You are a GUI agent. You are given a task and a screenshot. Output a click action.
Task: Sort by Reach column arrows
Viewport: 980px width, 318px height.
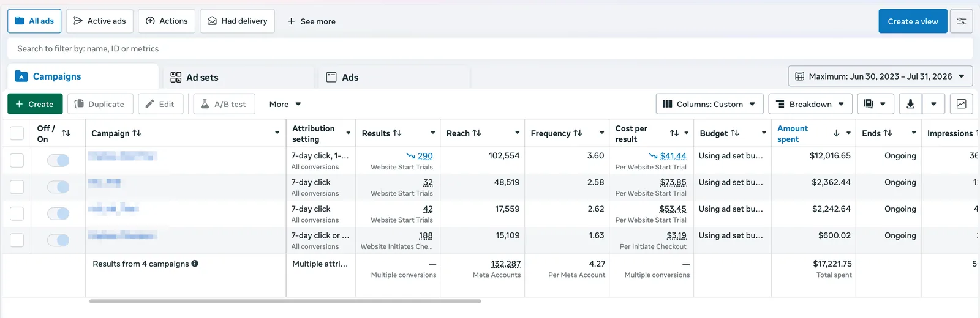477,133
